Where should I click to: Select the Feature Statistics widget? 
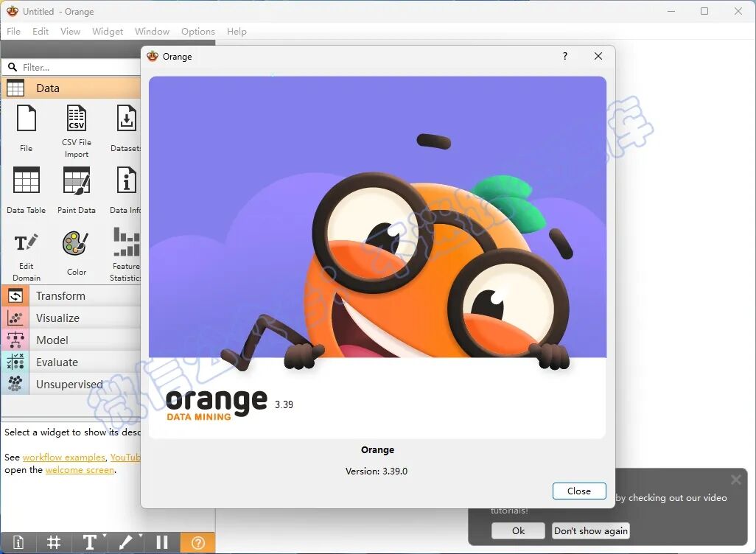click(x=125, y=255)
